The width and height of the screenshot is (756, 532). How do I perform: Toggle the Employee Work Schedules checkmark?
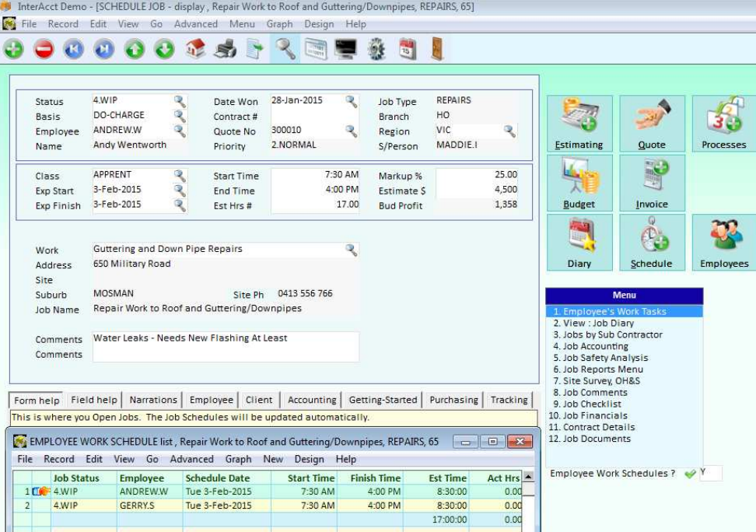(x=690, y=474)
